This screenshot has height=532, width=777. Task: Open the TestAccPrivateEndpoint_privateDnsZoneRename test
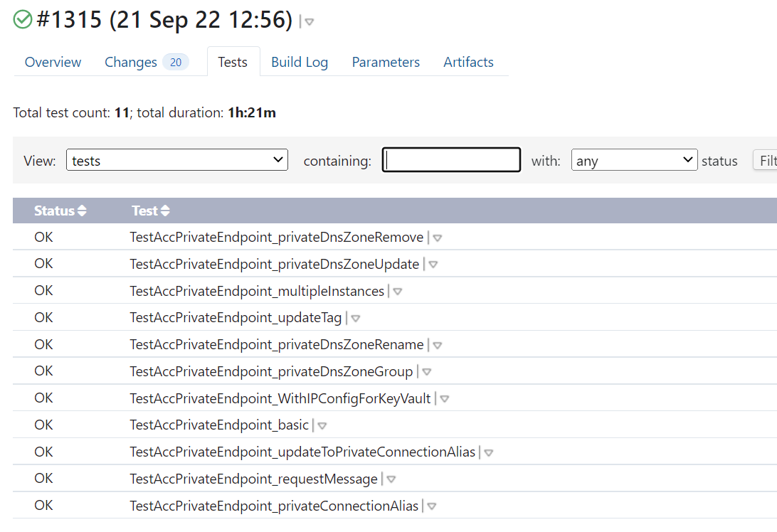(x=277, y=344)
